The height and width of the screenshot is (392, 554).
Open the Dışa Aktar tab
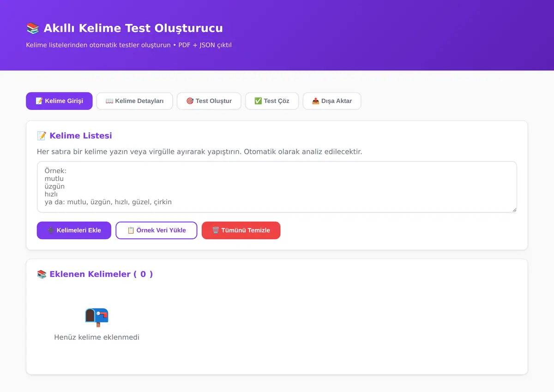(332, 101)
